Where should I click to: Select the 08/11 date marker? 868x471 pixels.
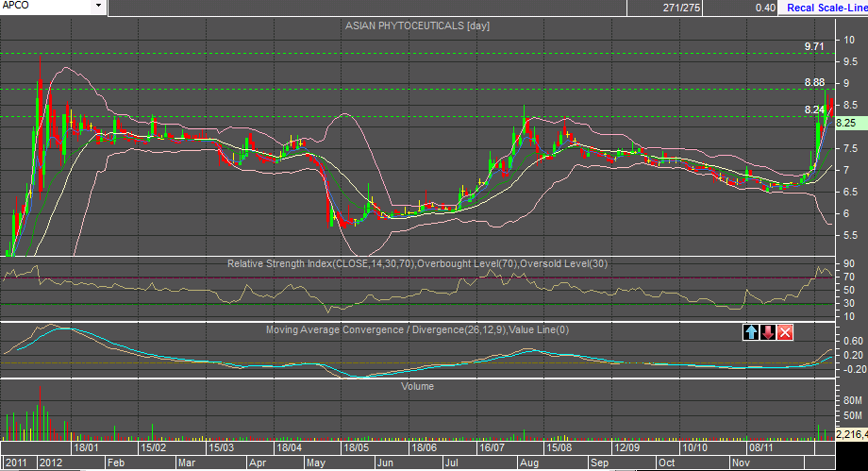point(760,447)
